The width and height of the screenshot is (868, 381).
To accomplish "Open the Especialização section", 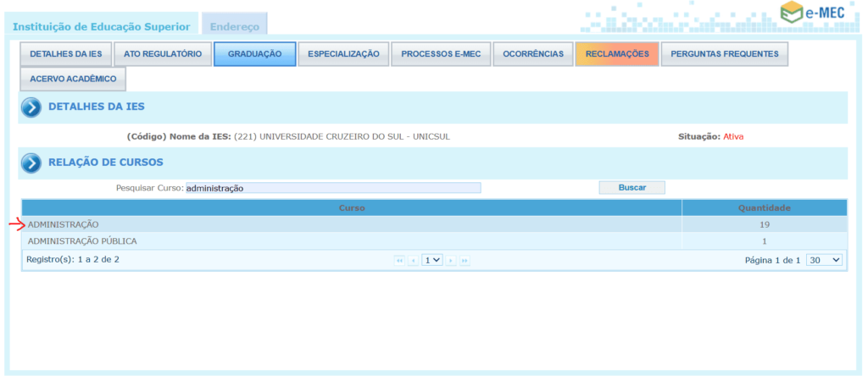I will click(x=343, y=54).
